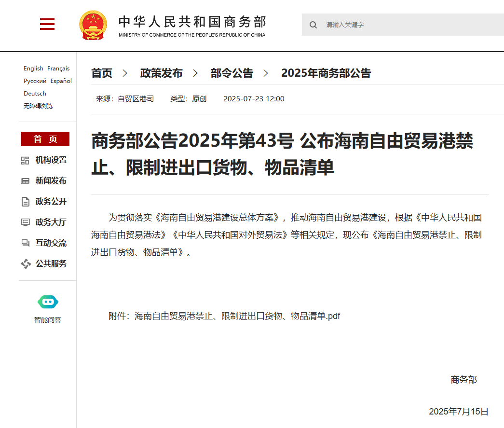
Task: Switch to English language
Action: tap(33, 68)
